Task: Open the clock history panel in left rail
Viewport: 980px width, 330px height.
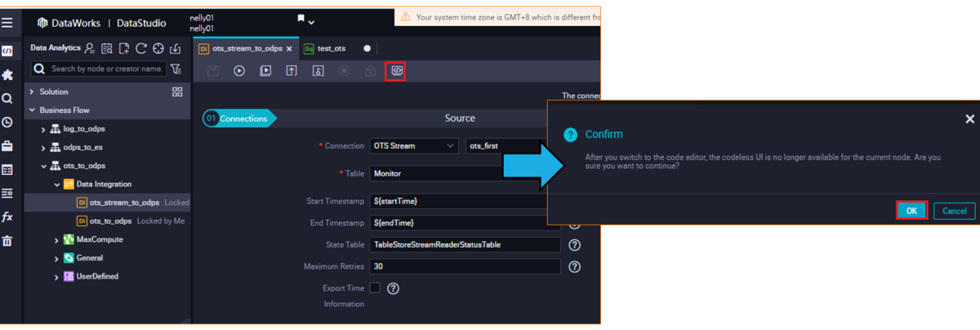Action: click(7, 123)
